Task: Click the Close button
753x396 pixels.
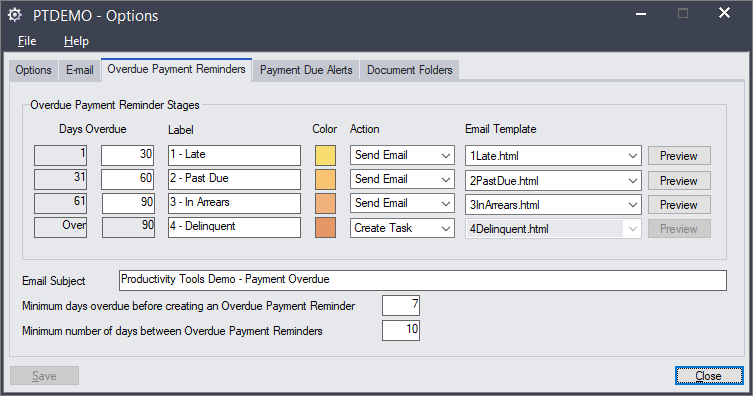Action: 709,376
